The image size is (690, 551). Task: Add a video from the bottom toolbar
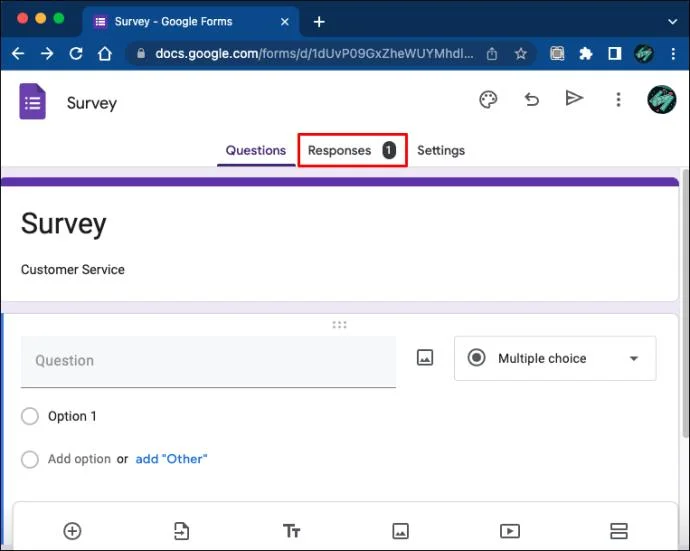[510, 531]
